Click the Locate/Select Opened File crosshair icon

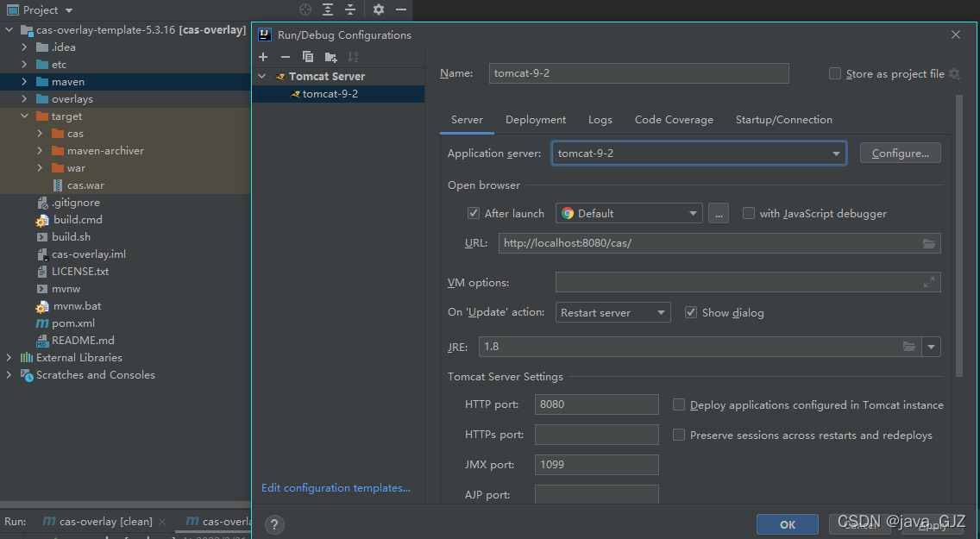[x=305, y=9]
